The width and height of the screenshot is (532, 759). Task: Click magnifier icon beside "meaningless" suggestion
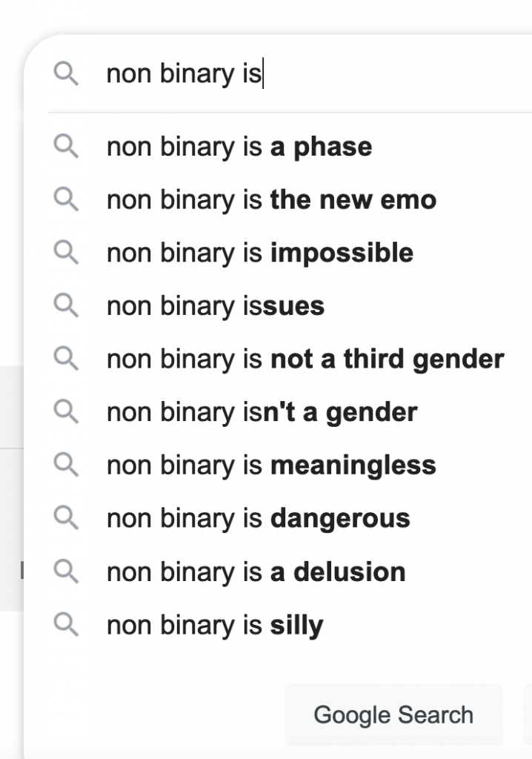coord(66,465)
